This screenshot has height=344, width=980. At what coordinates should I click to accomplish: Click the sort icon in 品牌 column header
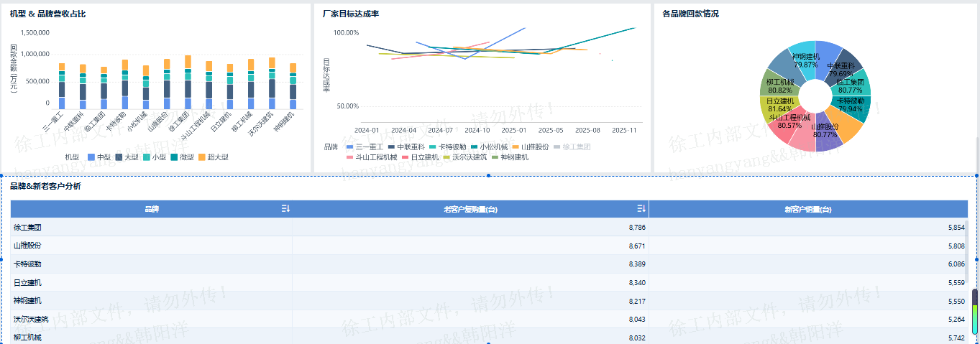[285, 209]
